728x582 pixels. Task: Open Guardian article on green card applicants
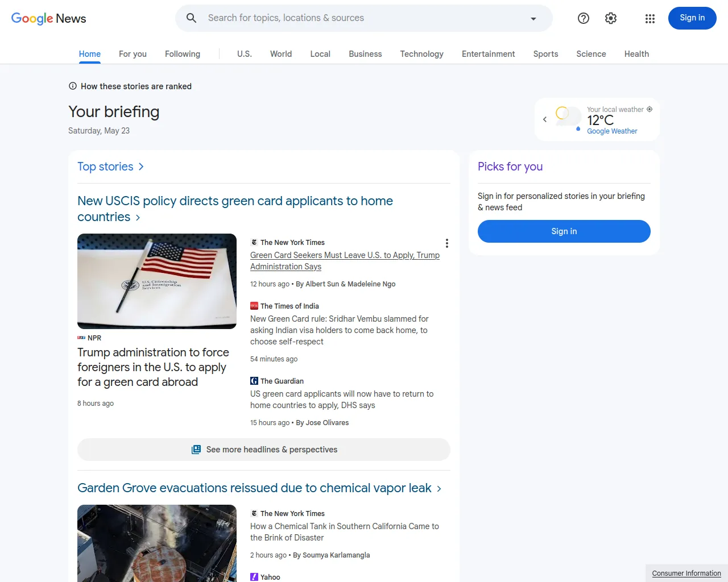coord(342,400)
